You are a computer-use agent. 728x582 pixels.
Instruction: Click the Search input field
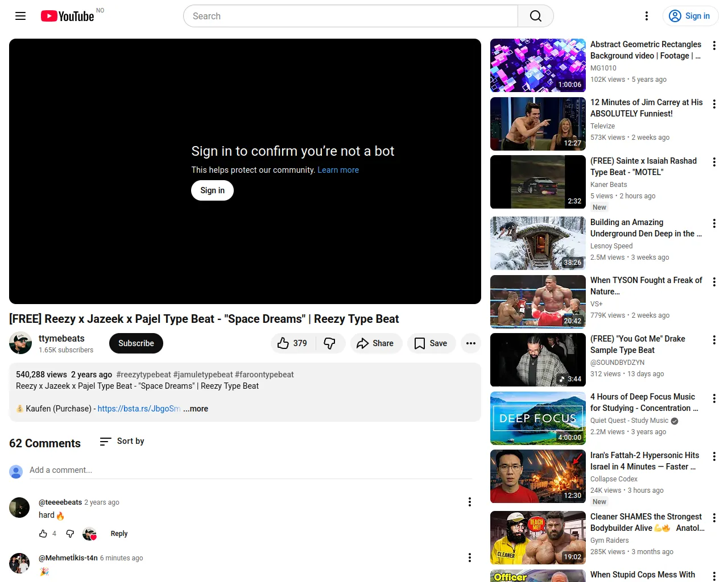pos(350,16)
